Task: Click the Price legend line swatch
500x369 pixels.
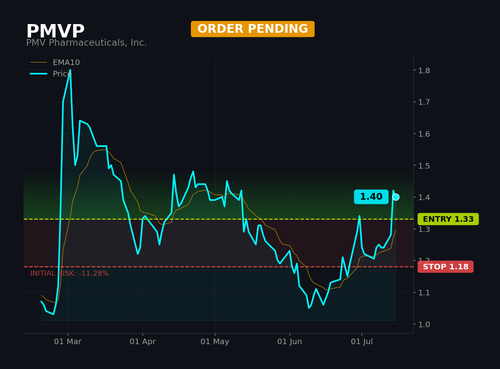Action: (39, 74)
